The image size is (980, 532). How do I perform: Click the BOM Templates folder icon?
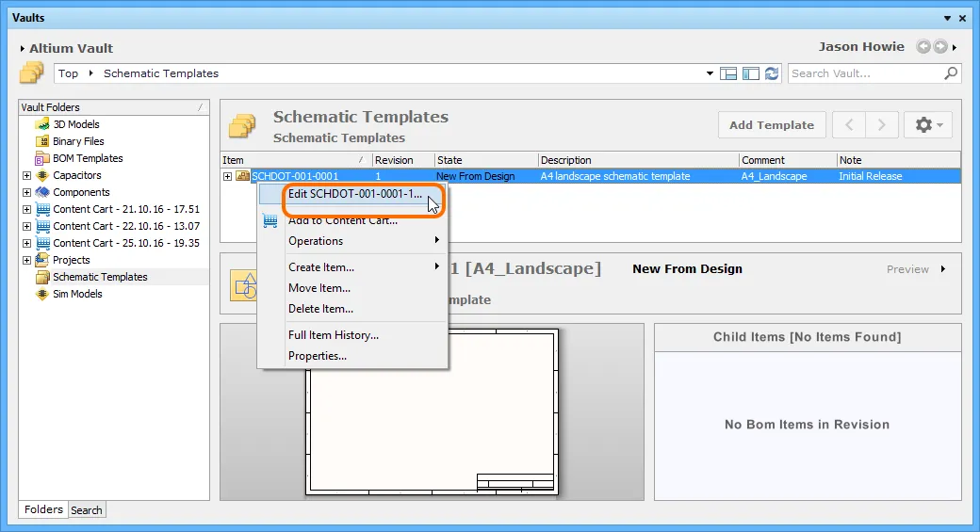tap(42, 158)
